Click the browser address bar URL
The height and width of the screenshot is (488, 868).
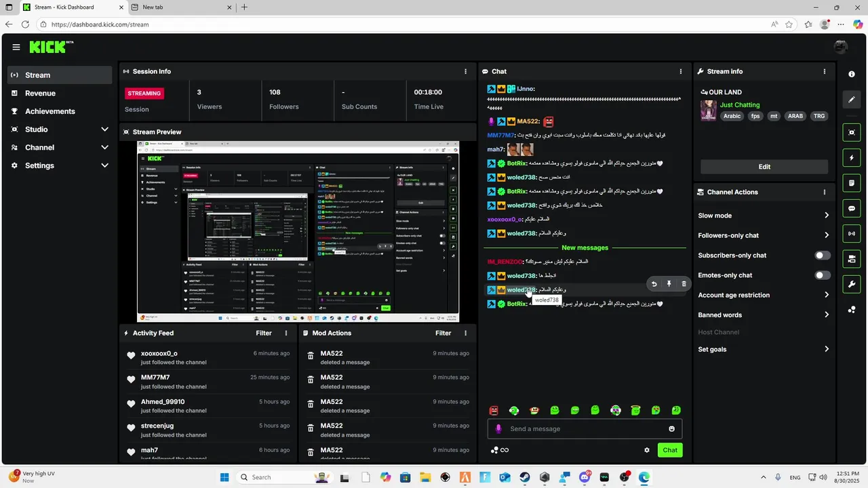click(x=100, y=24)
